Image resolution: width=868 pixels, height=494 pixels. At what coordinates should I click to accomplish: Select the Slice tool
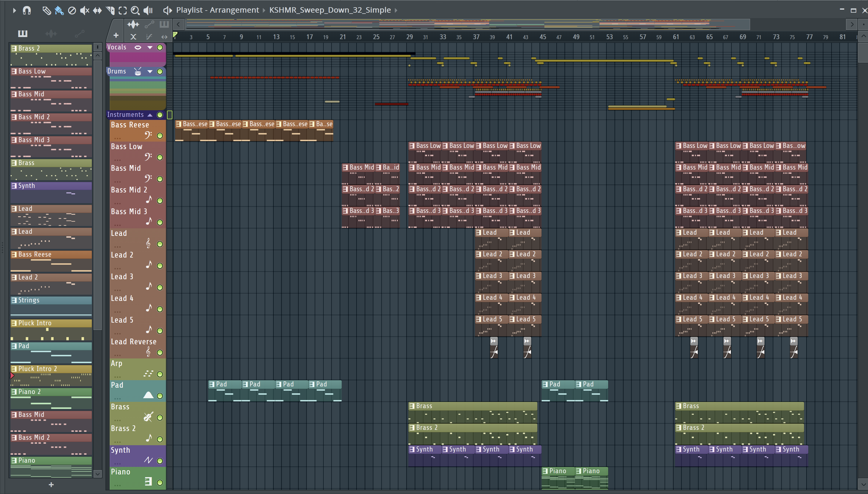[x=110, y=11]
